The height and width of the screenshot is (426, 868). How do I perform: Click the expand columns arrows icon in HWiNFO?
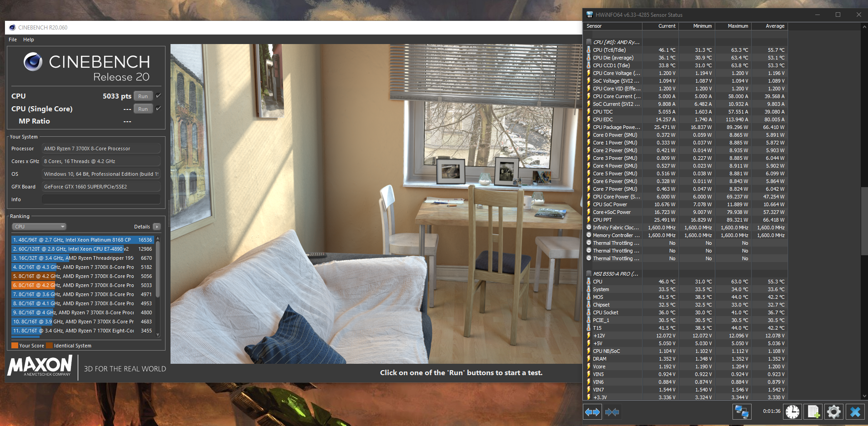[592, 412]
